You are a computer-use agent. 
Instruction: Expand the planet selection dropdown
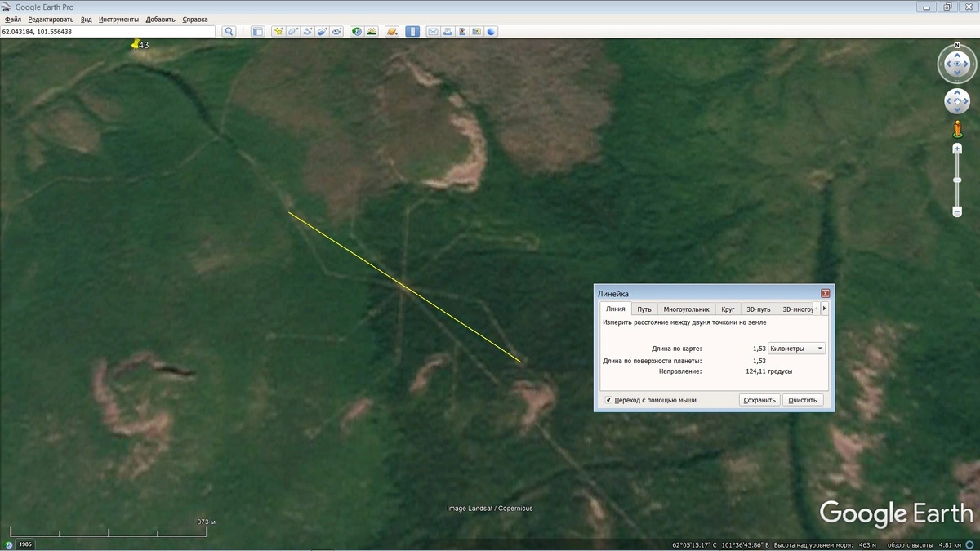pos(393,32)
